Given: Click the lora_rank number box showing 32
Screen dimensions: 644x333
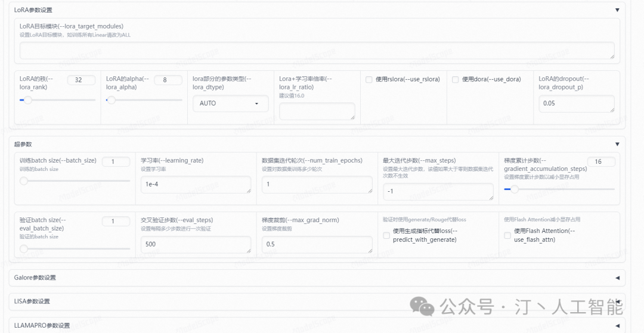Looking at the screenshot, I should [x=81, y=80].
